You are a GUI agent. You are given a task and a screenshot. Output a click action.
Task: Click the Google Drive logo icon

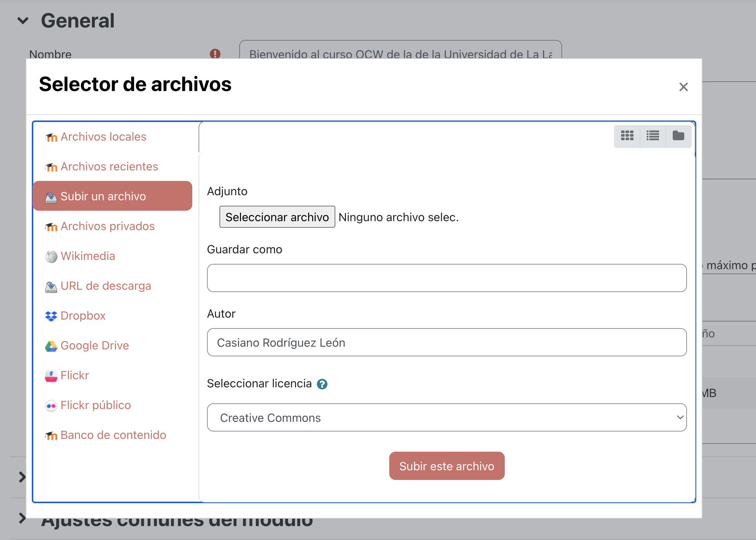(51, 346)
